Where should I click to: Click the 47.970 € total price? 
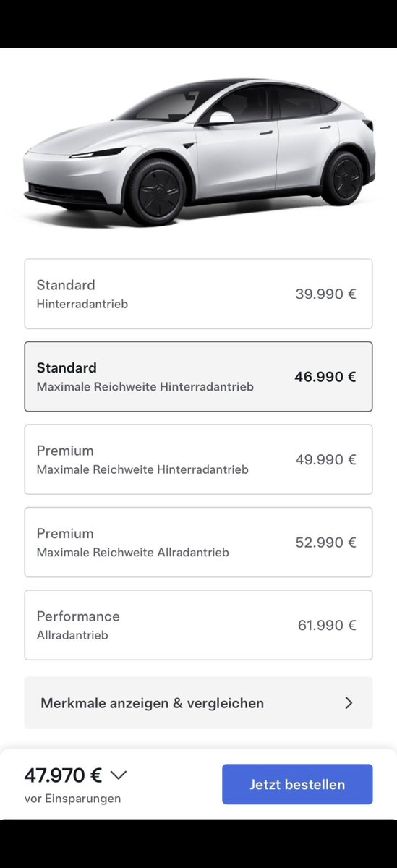point(63,775)
